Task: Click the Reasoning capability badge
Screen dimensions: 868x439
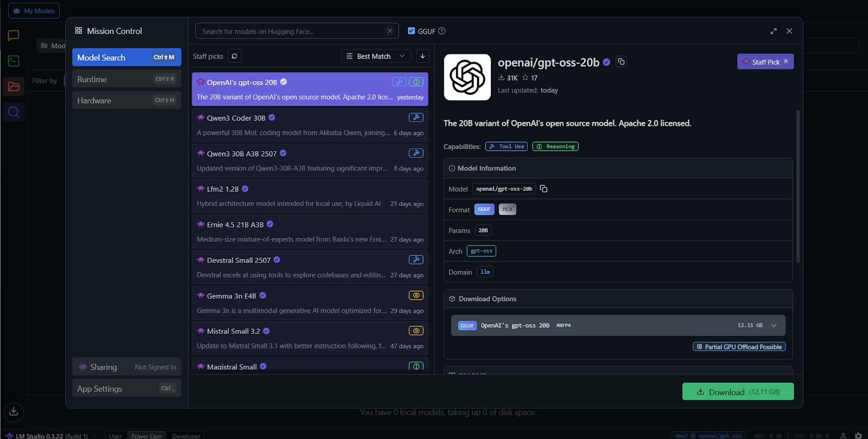Action: pyautogui.click(x=556, y=146)
